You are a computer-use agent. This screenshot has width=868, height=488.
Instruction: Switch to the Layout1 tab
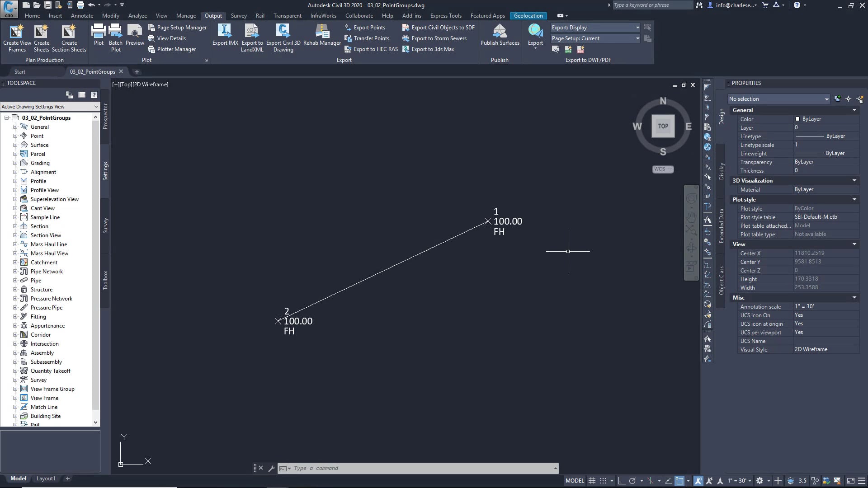pos(45,479)
